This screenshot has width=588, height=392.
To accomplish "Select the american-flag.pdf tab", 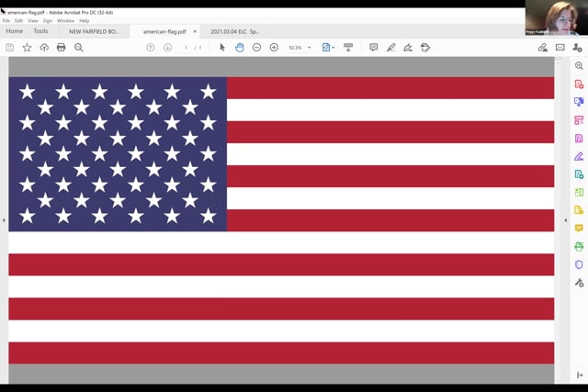I will pyautogui.click(x=164, y=31).
